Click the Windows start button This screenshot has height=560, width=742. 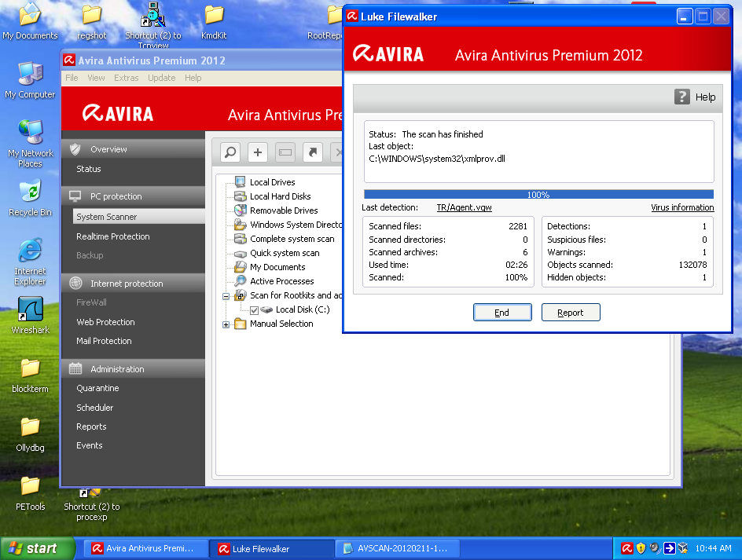38,548
